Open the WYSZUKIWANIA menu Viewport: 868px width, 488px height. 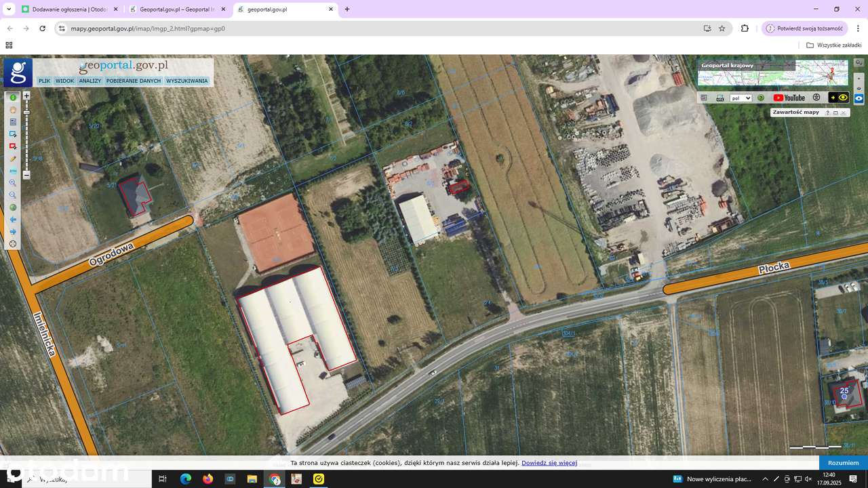(x=187, y=81)
